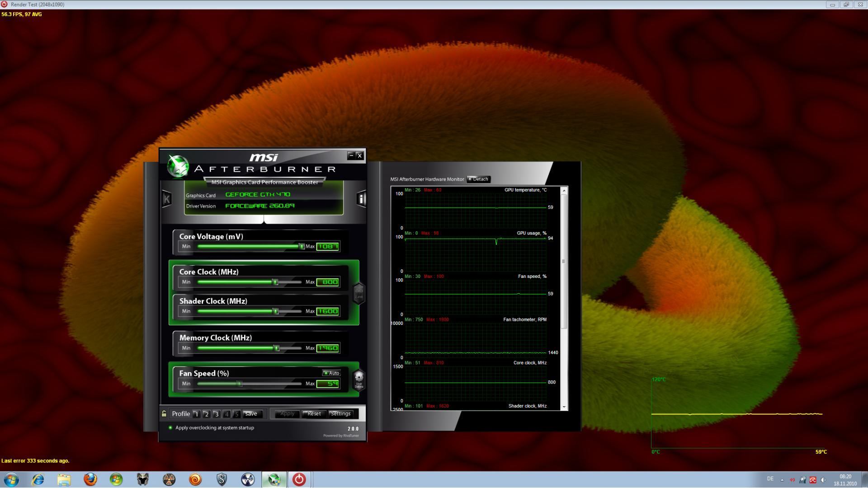868x488 pixels.
Task: Open the helmet icon in taskbar
Action: [142, 479]
